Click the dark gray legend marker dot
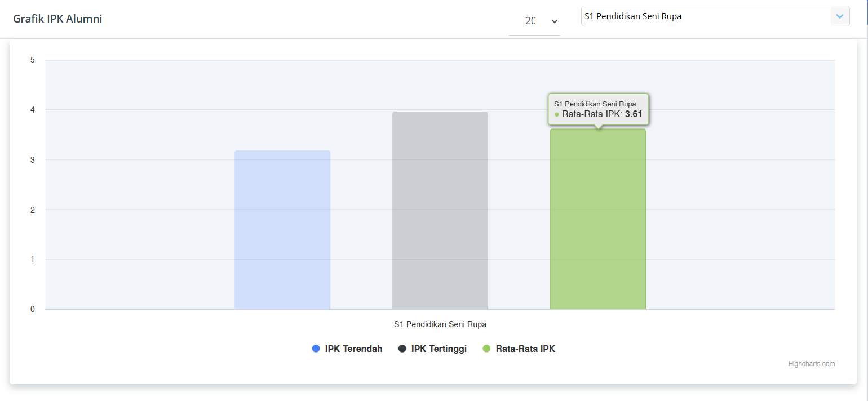 [x=402, y=349]
